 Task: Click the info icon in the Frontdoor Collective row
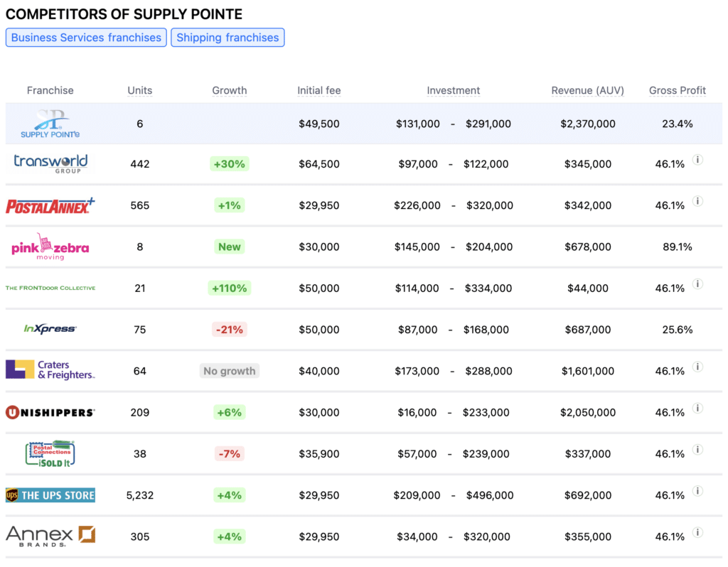tap(697, 284)
